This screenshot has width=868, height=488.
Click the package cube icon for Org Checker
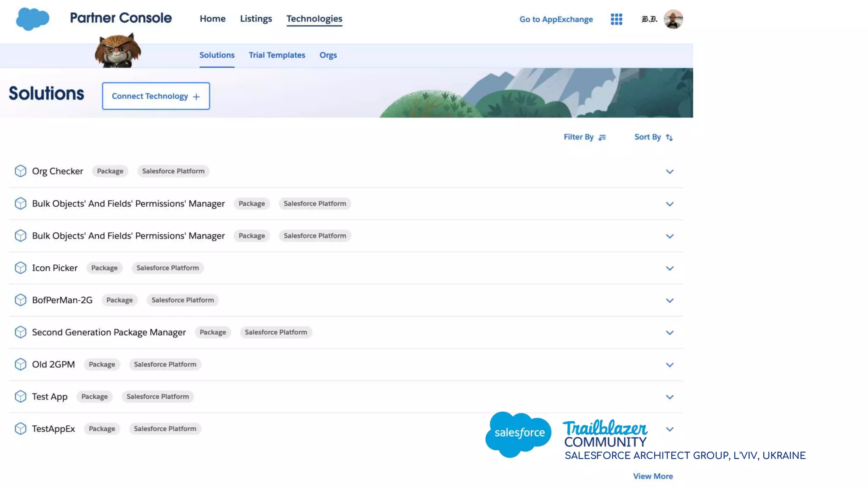(20, 171)
